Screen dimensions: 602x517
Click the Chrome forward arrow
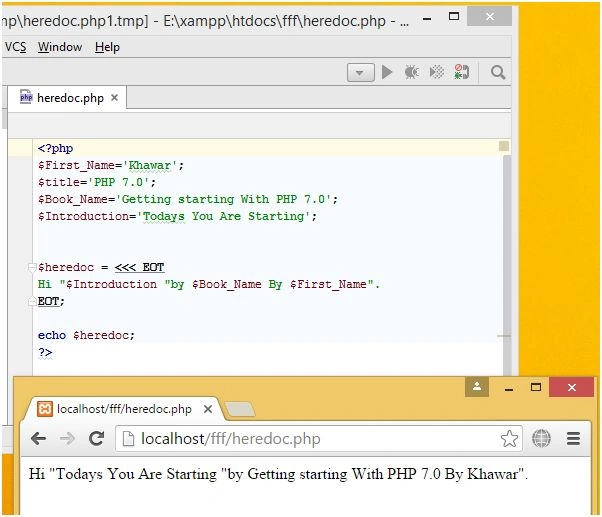coord(68,438)
